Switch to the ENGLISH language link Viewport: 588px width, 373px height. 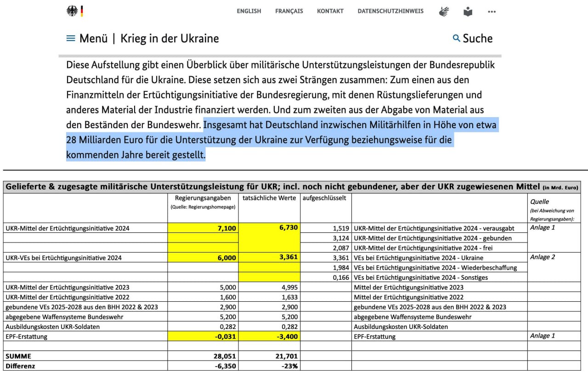249,11
